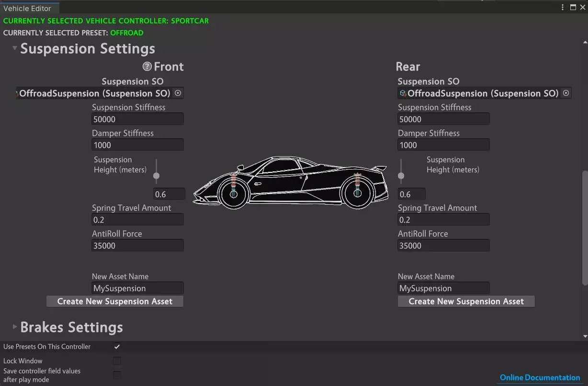The image size is (588, 386).
Task: Collapse the Suspension Settings section
Action: point(14,48)
